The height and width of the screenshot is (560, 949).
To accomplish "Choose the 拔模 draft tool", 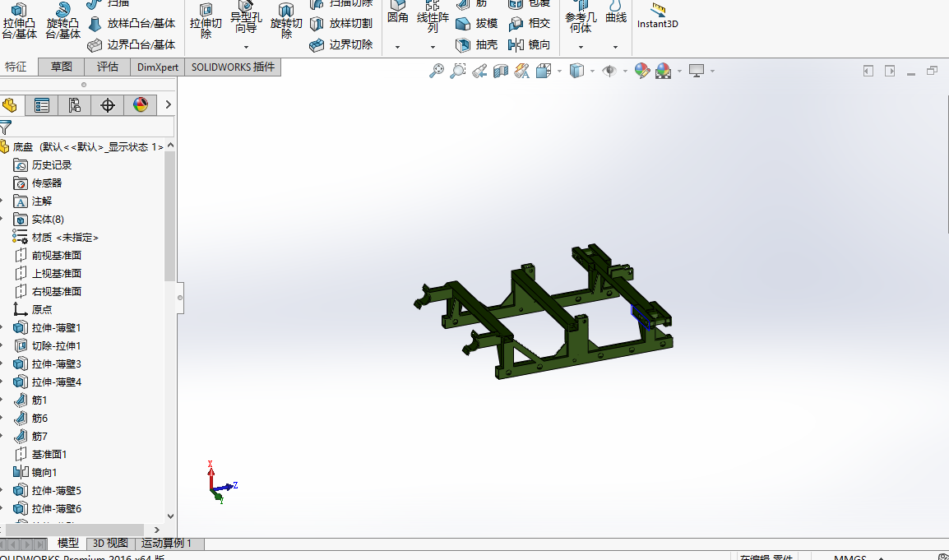I will click(476, 24).
